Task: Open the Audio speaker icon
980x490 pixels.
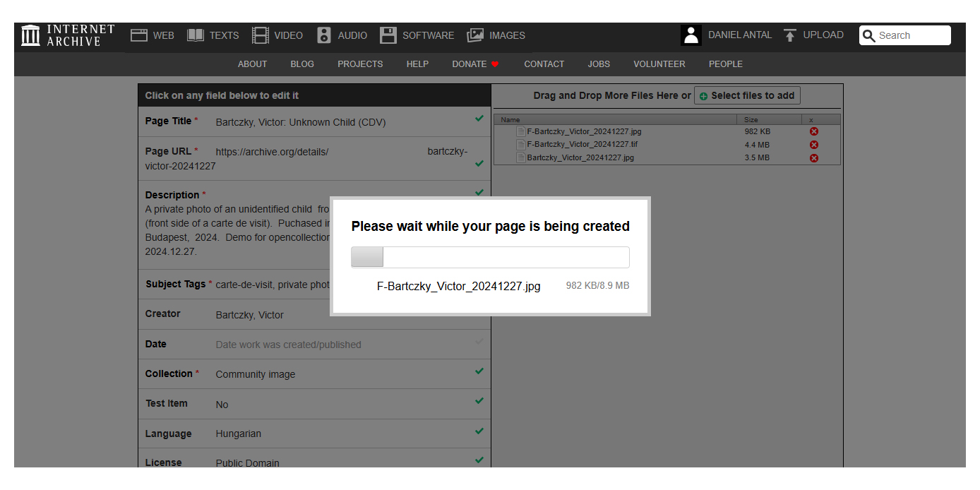Action: [324, 35]
